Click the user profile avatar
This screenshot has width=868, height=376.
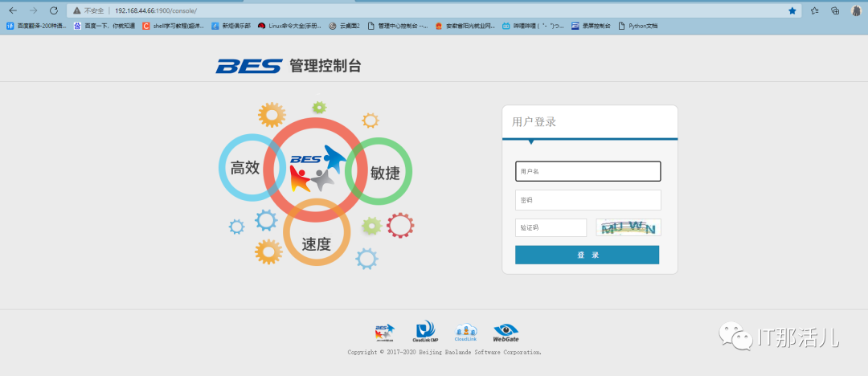click(x=856, y=10)
